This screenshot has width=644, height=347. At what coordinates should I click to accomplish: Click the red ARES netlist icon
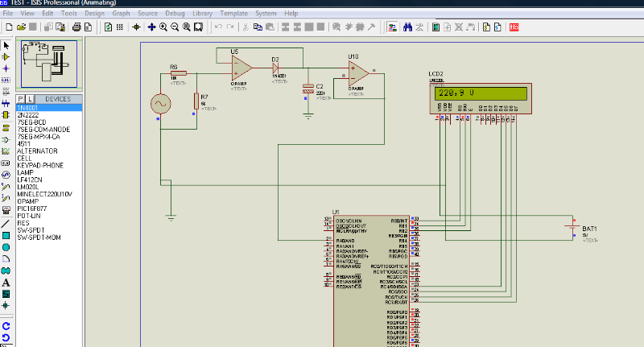(x=514, y=27)
